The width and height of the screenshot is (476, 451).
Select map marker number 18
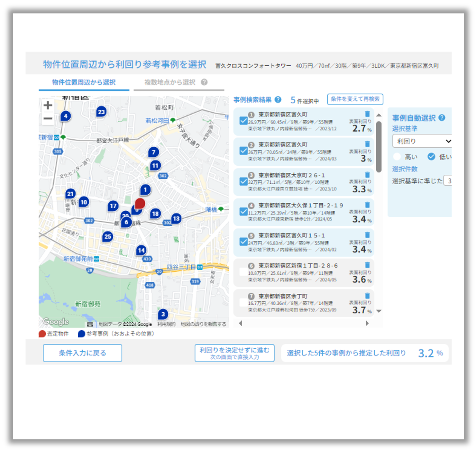pos(155,214)
